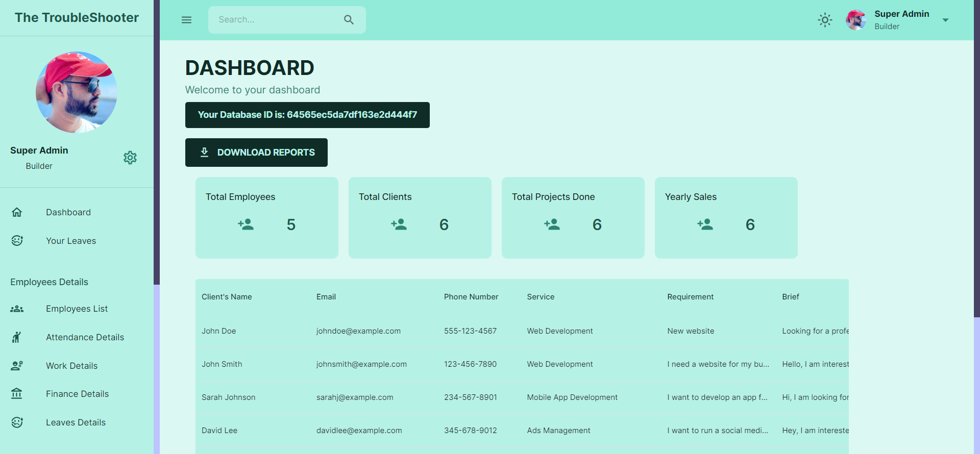Click the large sidebar profile picture
The width and height of the screenshot is (980, 454).
pos(77,92)
